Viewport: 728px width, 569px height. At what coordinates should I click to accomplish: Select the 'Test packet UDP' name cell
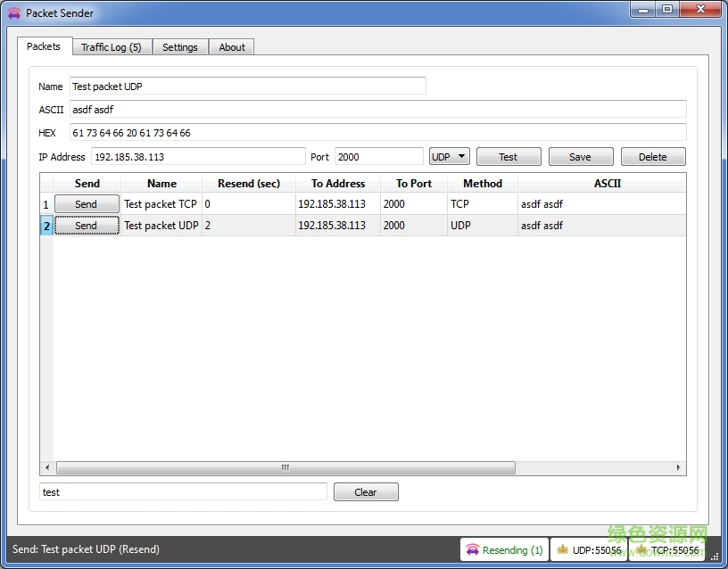point(161,226)
